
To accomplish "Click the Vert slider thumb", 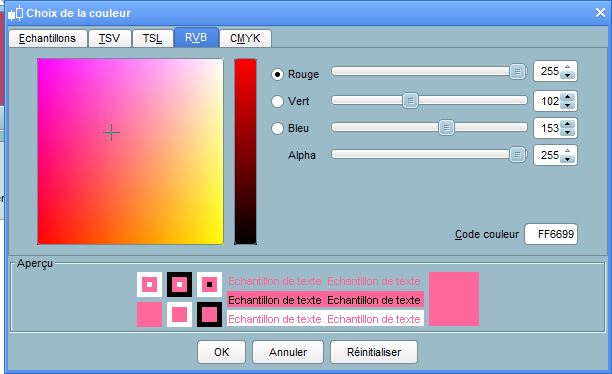I will click(x=410, y=101).
